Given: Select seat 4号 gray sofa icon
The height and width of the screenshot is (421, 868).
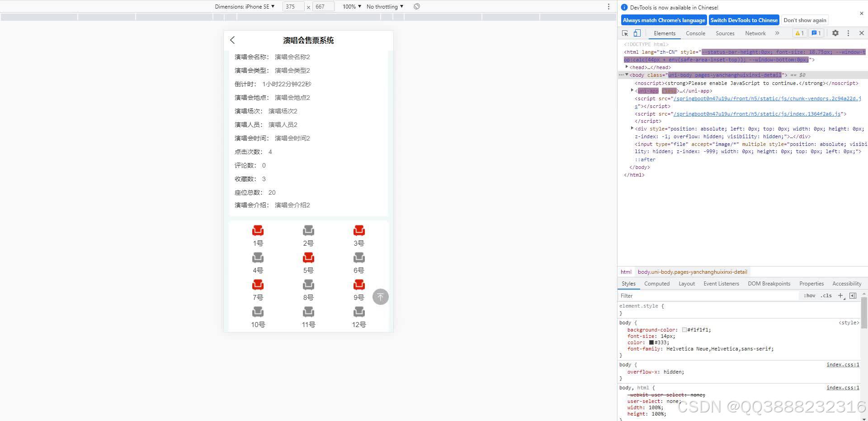Looking at the screenshot, I should (x=258, y=258).
